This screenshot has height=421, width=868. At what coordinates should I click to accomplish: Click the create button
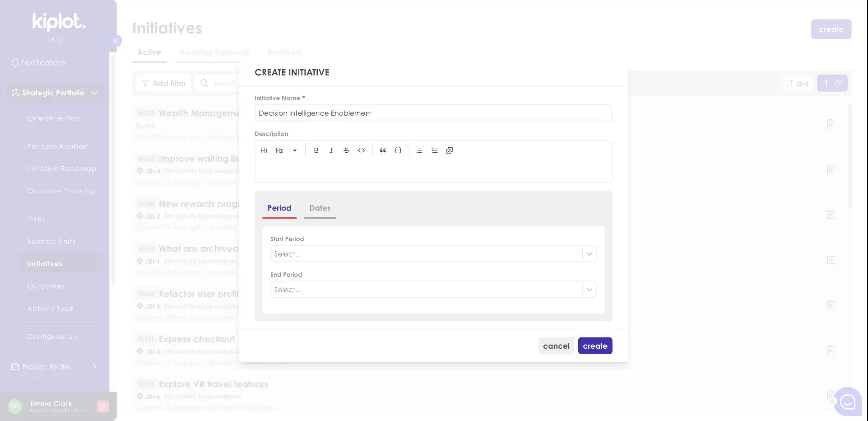(595, 346)
